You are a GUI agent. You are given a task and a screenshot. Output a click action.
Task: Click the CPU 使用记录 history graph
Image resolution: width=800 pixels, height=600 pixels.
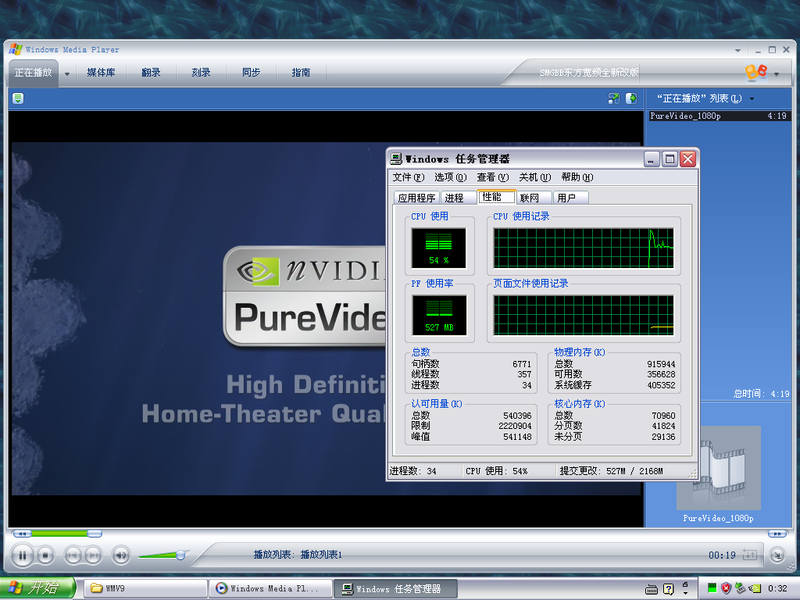(583, 248)
